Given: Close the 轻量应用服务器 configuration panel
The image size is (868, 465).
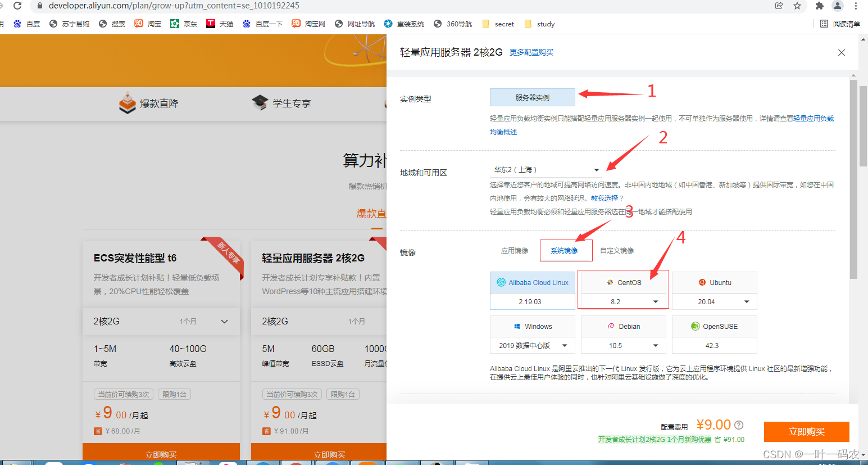Looking at the screenshot, I should [x=842, y=52].
